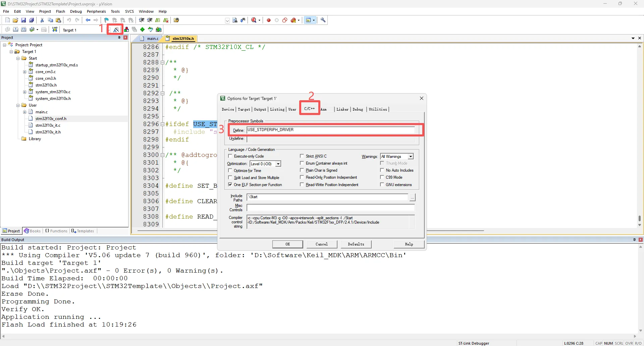This screenshot has width=644, height=346.
Task: Open the Optimization level dropdown
Action: coord(278,164)
